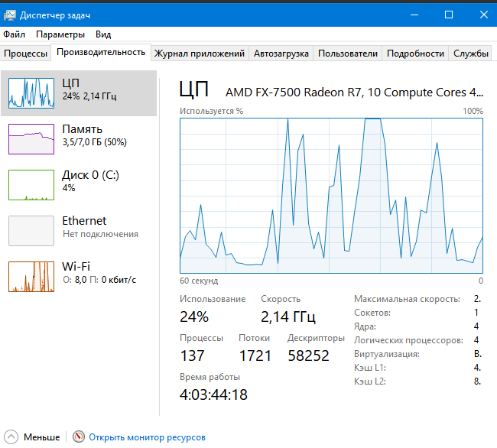The width and height of the screenshot is (497, 448).
Task: Switch to the Процессы tab
Action: pyautogui.click(x=26, y=54)
